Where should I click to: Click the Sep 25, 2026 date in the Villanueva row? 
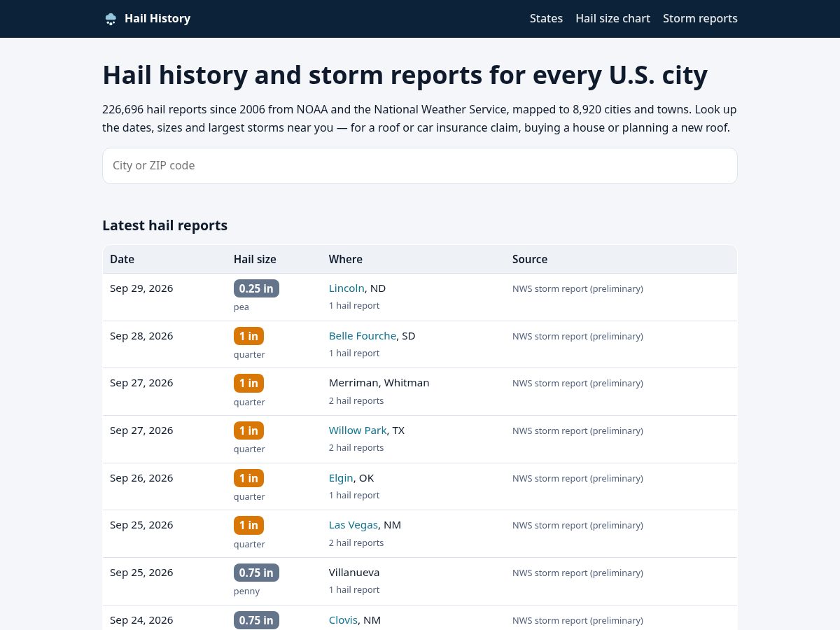click(141, 573)
